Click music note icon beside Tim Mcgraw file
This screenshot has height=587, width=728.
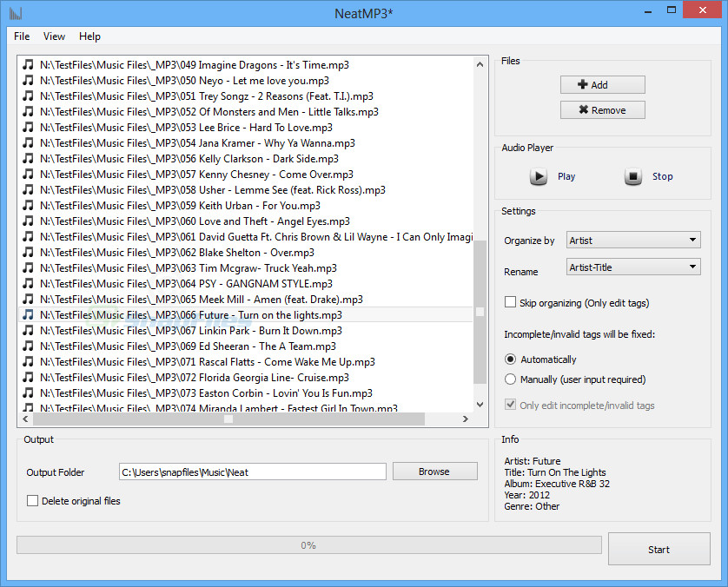(29, 267)
